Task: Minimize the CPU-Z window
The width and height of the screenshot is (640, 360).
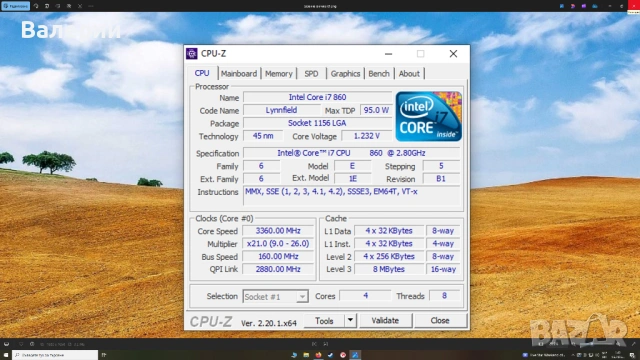Action: click(x=388, y=53)
